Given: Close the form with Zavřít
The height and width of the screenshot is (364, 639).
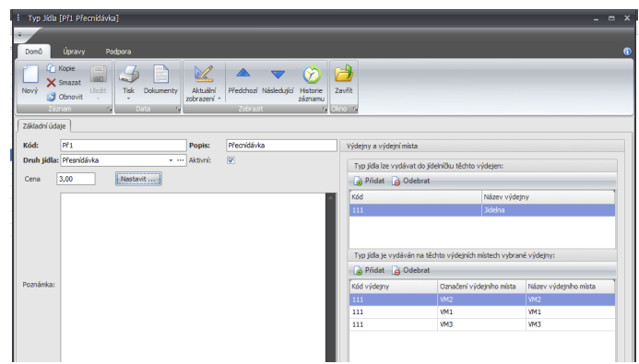Looking at the screenshot, I should coord(344,80).
